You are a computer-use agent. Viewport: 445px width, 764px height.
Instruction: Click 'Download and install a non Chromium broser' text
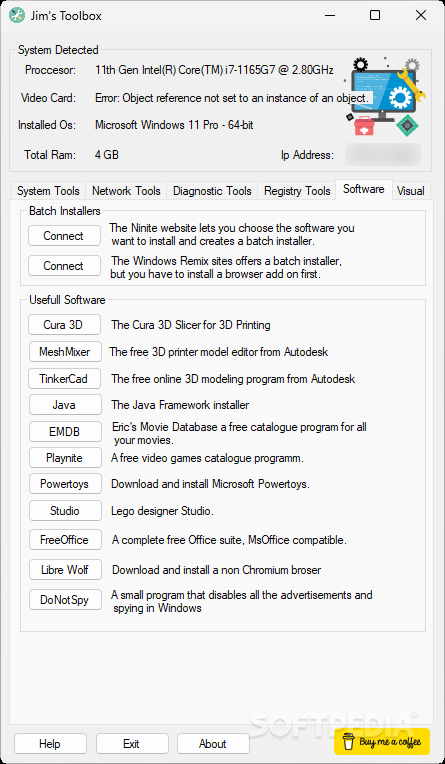click(216, 570)
